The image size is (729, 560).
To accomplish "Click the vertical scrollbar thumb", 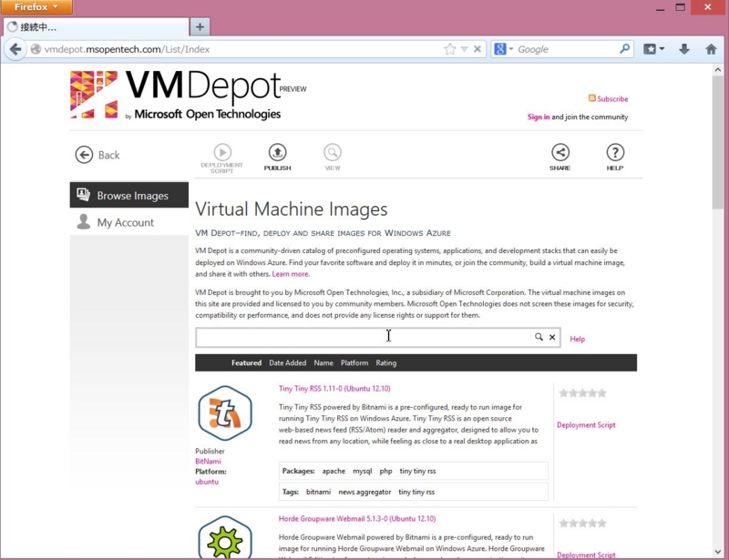I will (x=718, y=142).
